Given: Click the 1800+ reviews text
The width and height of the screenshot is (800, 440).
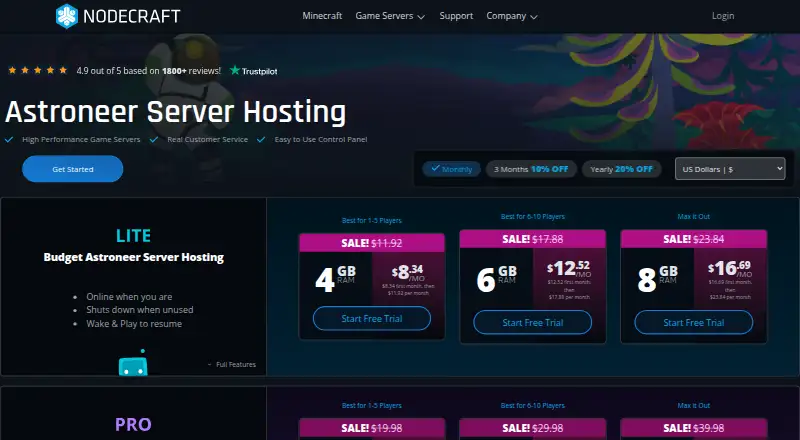Looking at the screenshot, I should 191,71.
